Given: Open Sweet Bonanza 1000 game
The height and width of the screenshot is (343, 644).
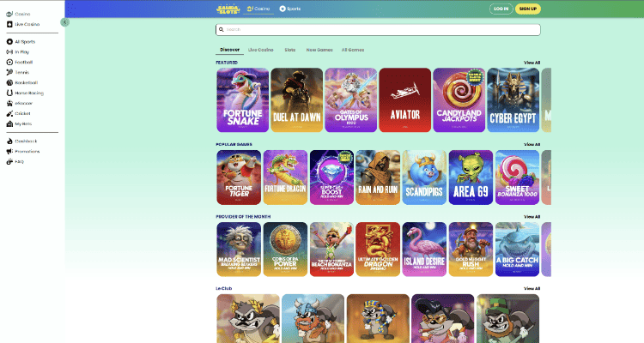Looking at the screenshot, I should tap(517, 178).
